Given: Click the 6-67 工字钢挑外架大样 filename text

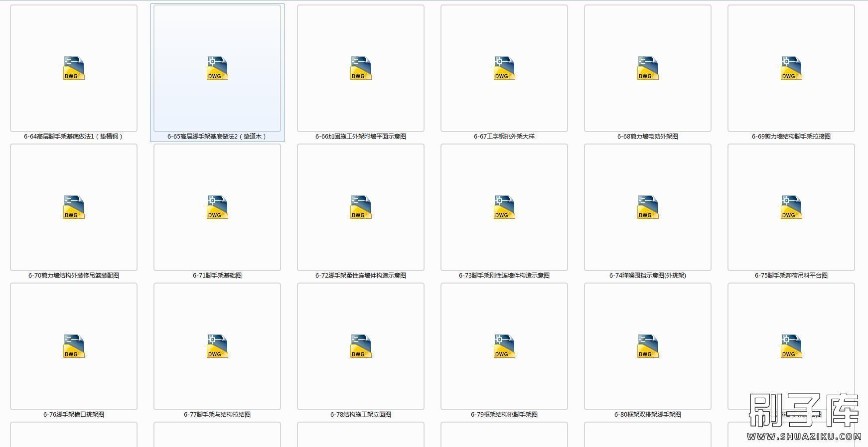Looking at the screenshot, I should click(504, 137).
